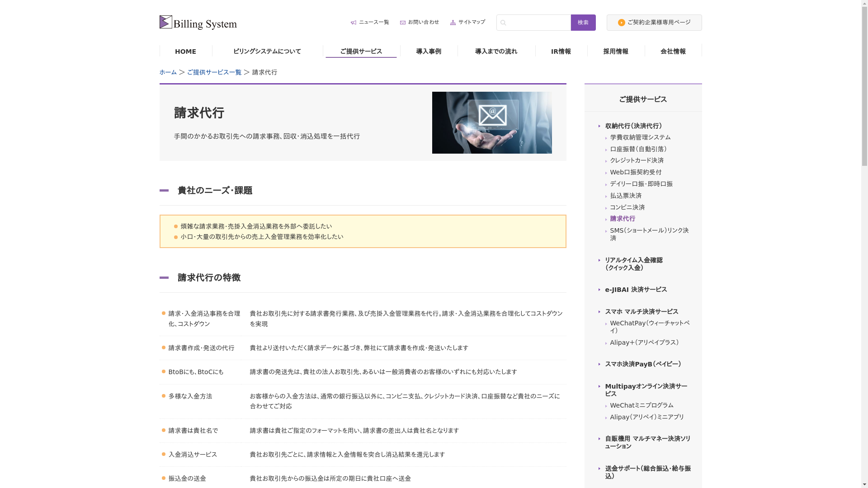Open 払込票決済 in the sidebar

pos(626,196)
